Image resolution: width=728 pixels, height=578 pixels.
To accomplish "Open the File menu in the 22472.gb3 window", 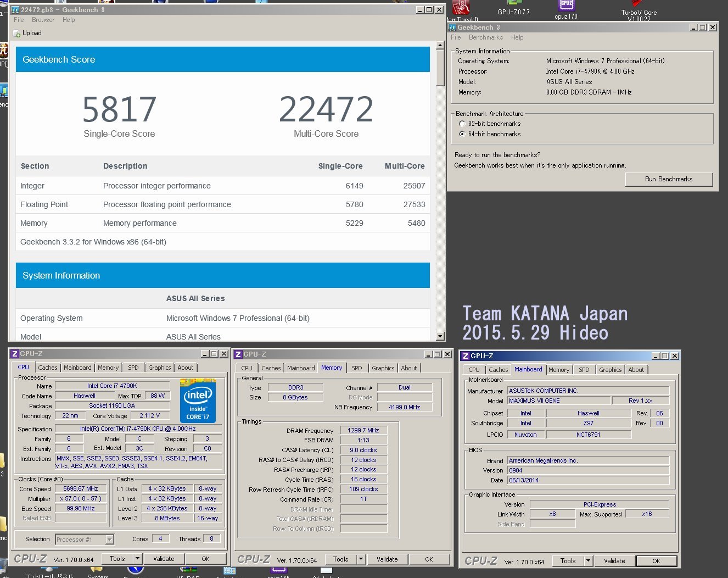I will 19,20.
